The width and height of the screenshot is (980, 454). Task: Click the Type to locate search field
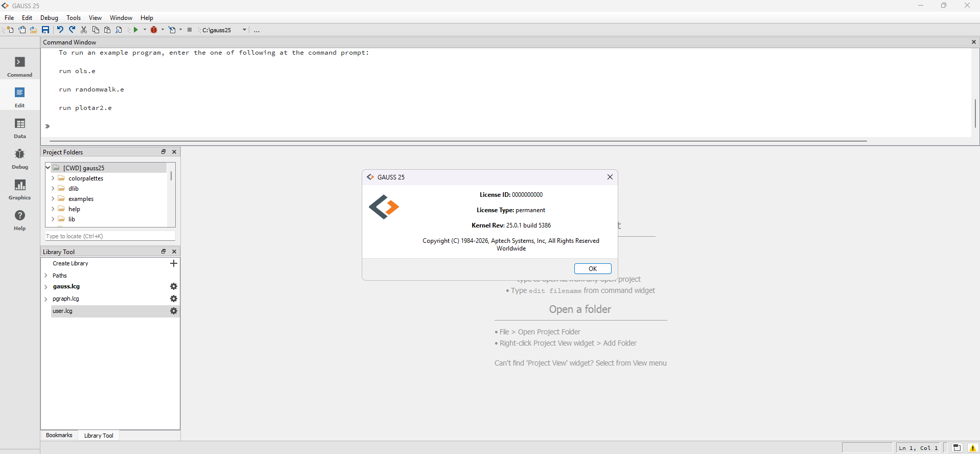pyautogui.click(x=110, y=236)
